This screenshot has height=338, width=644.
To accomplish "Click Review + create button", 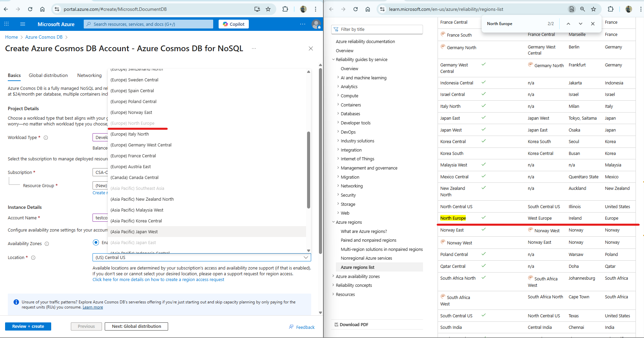I will coord(28,326).
